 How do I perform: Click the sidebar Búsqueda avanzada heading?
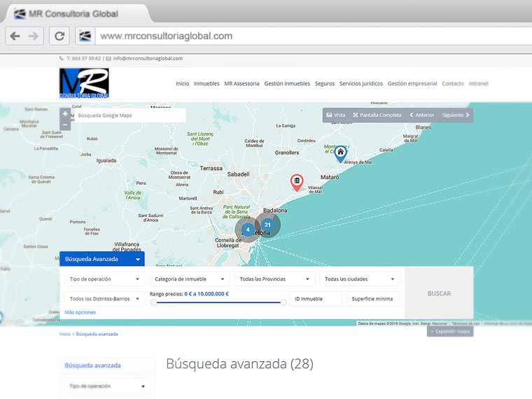[92, 365]
